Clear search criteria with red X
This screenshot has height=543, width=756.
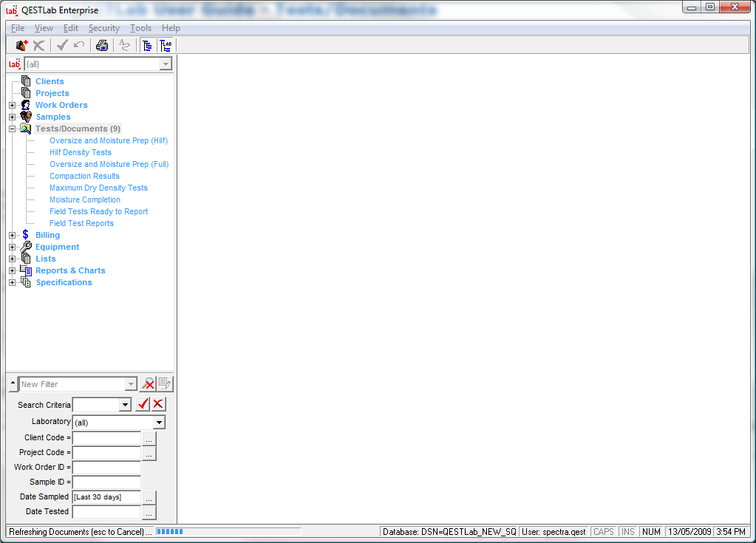(158, 404)
